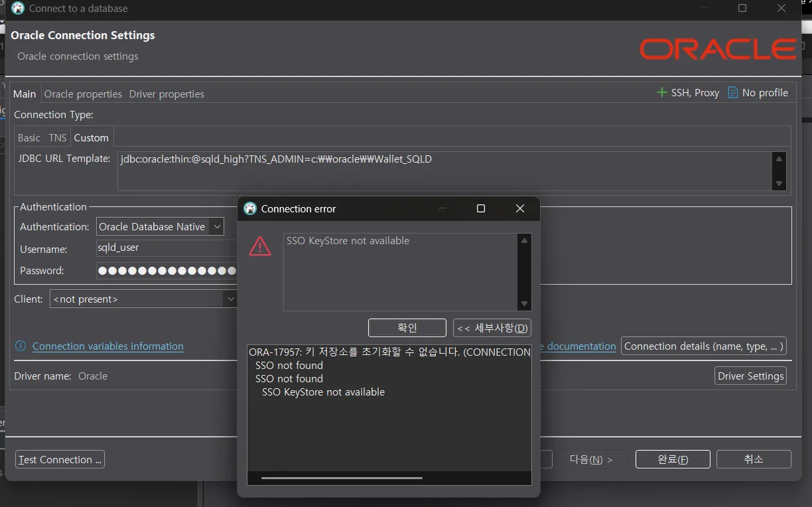The image size is (812, 507).
Task: Click the error message box reading SSO KeyStore not available
Action: click(401, 271)
